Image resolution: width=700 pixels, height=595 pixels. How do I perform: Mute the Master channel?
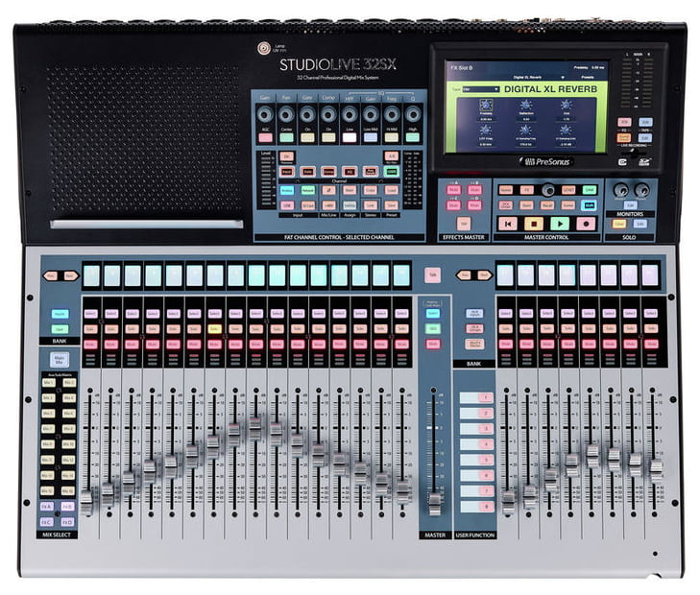[432, 344]
